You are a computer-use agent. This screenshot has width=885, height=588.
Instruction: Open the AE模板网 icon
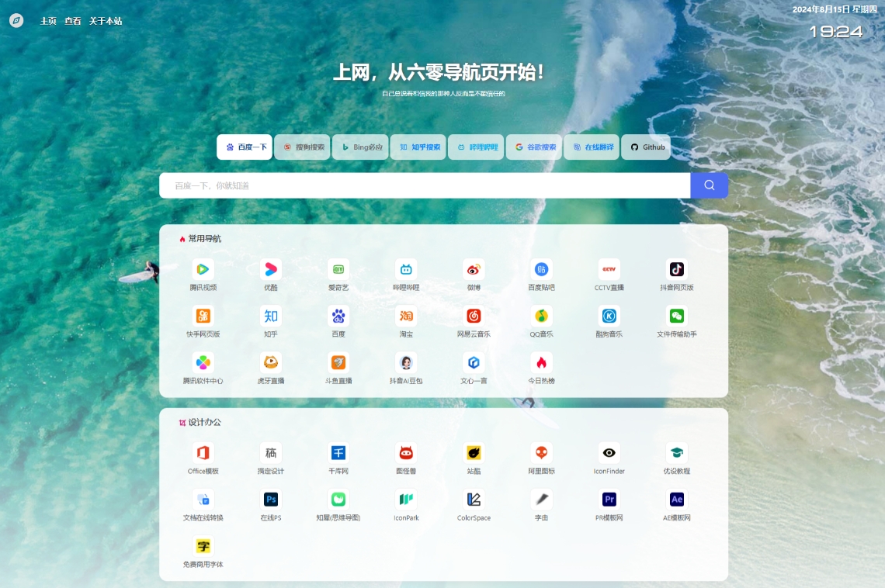[x=677, y=500]
